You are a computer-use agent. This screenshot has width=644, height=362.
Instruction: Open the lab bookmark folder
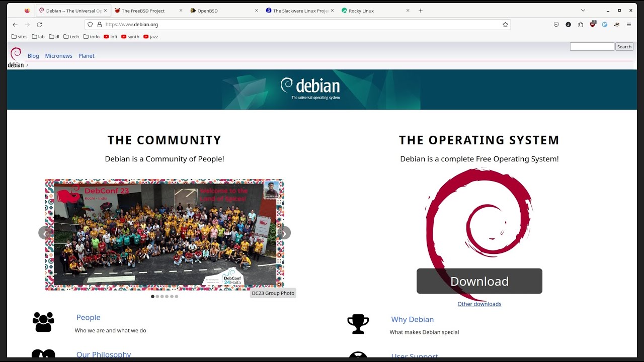[x=38, y=37]
